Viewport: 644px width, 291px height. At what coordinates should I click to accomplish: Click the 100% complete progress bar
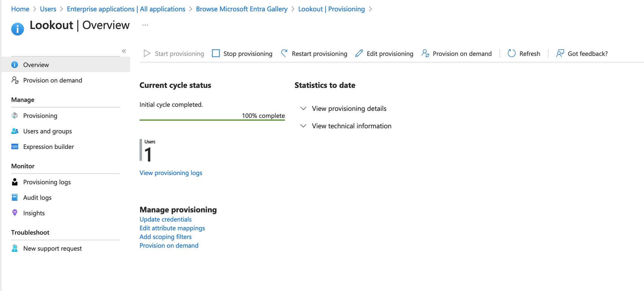coord(212,120)
